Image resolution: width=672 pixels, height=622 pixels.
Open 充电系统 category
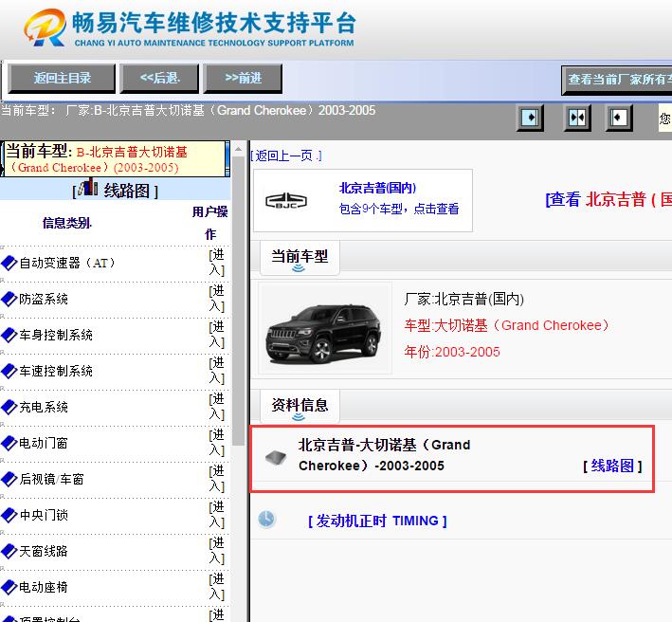pos(44,407)
